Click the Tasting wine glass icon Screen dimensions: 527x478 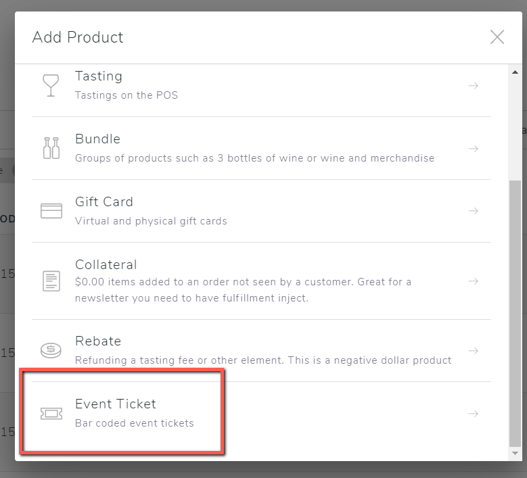[51, 85]
